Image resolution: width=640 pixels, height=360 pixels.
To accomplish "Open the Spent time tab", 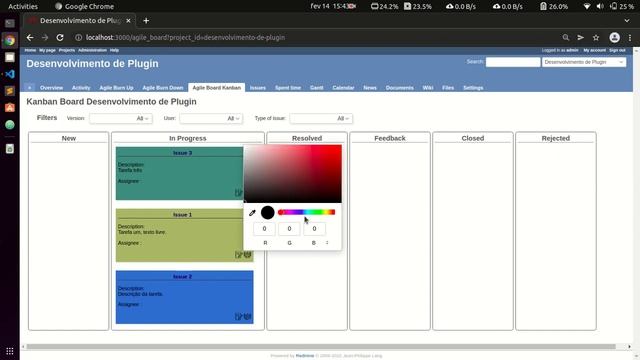I will [x=288, y=88].
